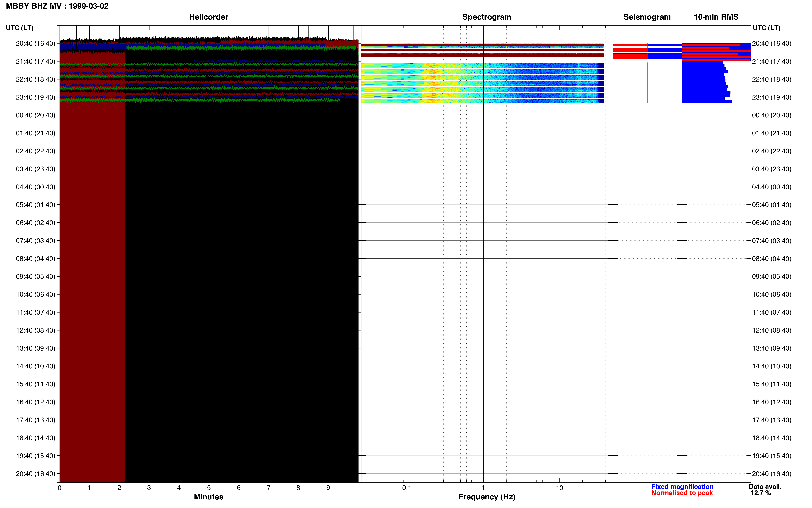Viewport: 812px width, 508px height.
Task: Click left time label 11:40 (07:40)
Action: [35, 313]
